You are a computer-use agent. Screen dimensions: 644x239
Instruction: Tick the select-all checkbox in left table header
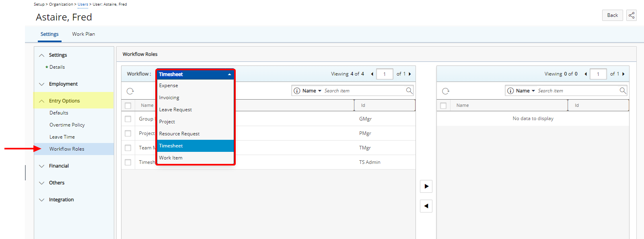(x=128, y=106)
